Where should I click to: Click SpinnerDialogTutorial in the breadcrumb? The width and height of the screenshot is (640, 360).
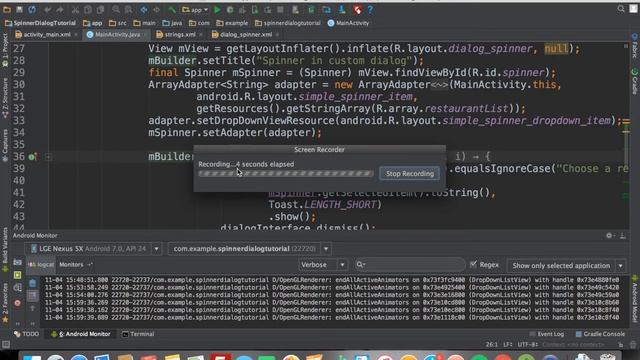[40, 23]
